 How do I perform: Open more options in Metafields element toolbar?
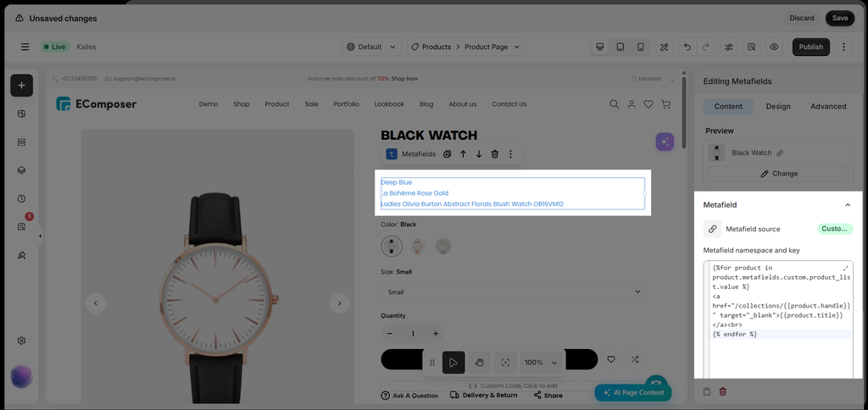pyautogui.click(x=510, y=154)
